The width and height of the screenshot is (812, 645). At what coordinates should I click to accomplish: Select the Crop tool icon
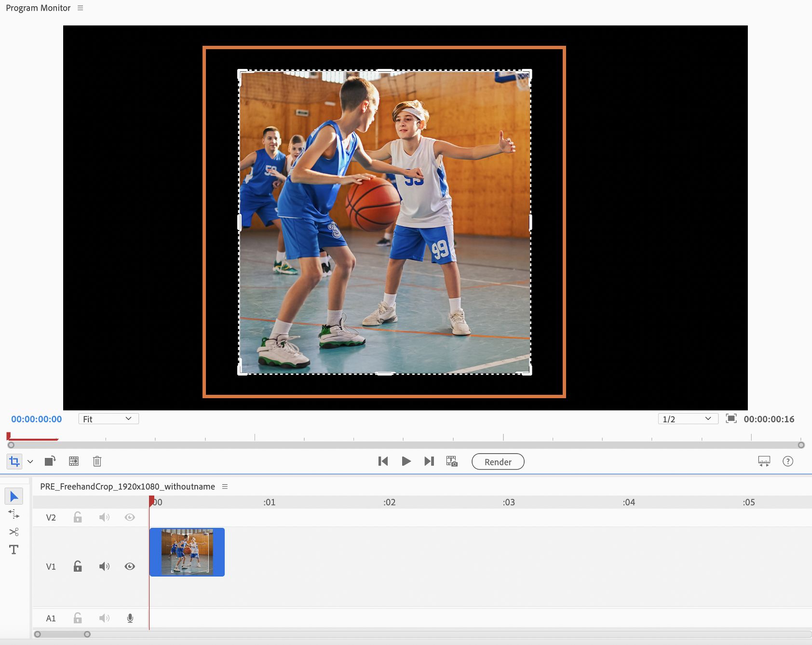(x=14, y=462)
